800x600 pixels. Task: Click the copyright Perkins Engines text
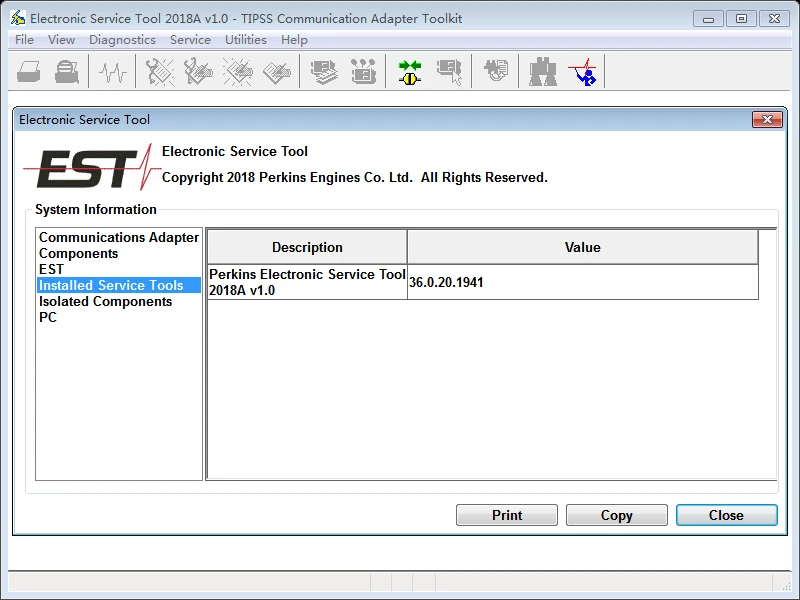pyautogui.click(x=355, y=178)
